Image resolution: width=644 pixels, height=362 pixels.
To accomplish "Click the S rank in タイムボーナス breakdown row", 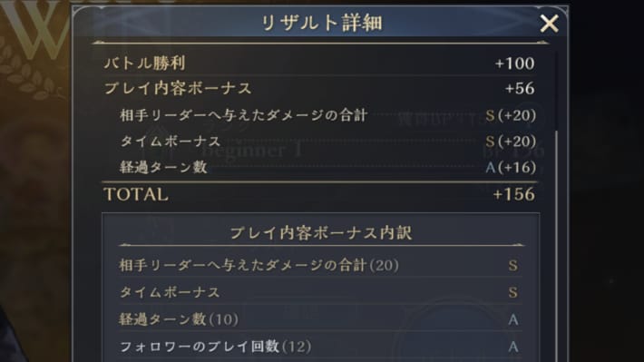I will click(x=513, y=292).
